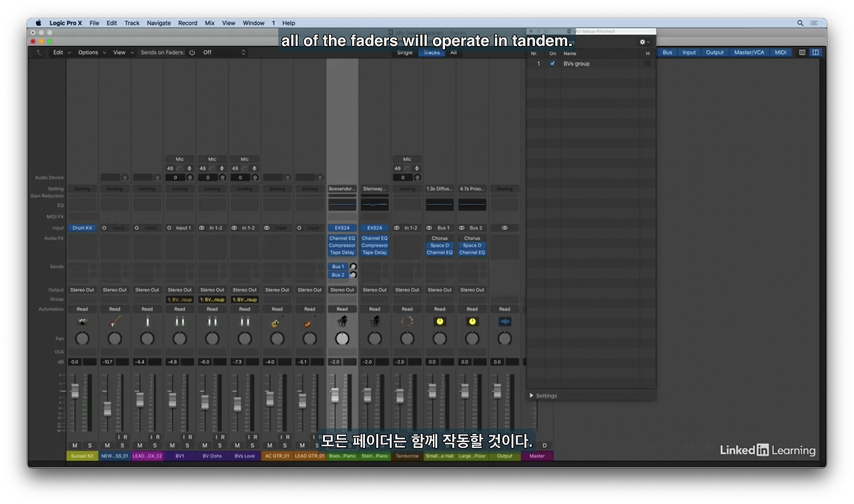Open the Boesendor... setting menu
The height and width of the screenshot is (504, 854).
coord(342,189)
